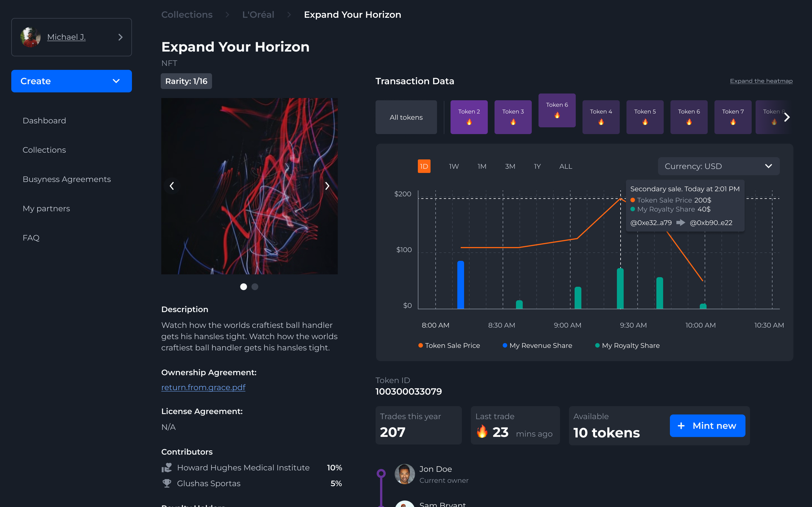Click Michael J.'s profile avatar
Image resolution: width=812 pixels, height=507 pixels.
coord(30,37)
